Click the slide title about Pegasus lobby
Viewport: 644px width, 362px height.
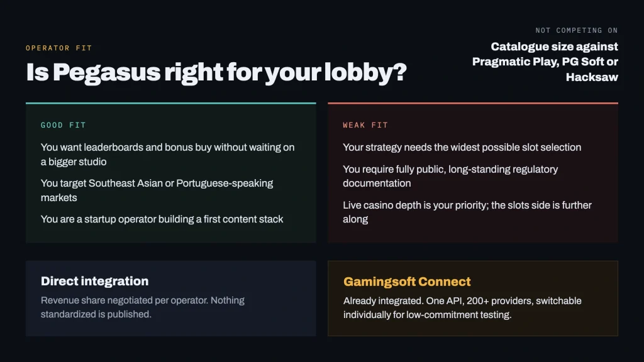216,72
